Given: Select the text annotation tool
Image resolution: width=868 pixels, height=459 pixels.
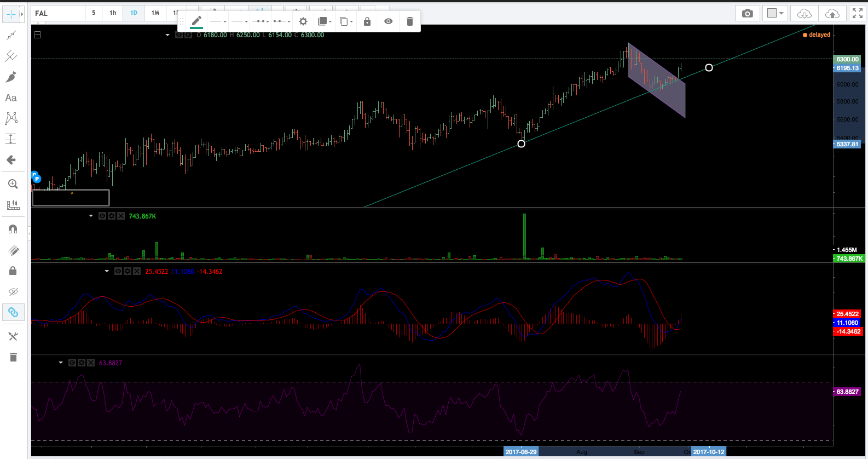Looking at the screenshot, I should click(x=11, y=98).
